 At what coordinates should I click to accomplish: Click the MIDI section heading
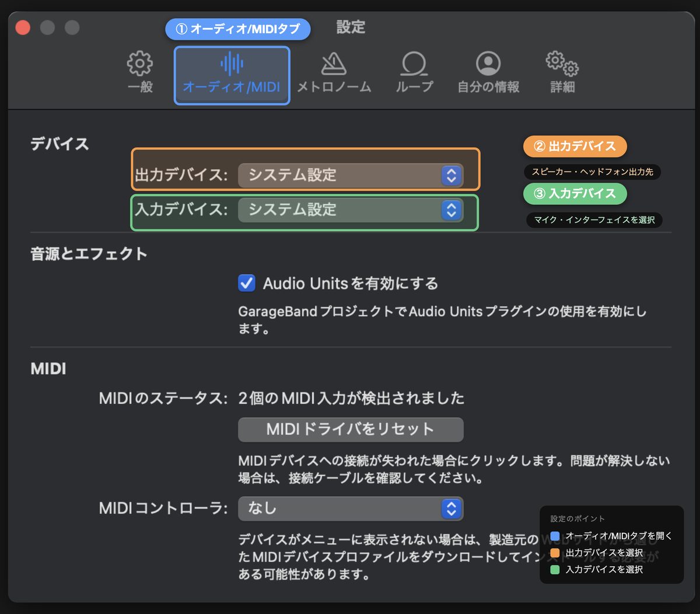coord(48,369)
